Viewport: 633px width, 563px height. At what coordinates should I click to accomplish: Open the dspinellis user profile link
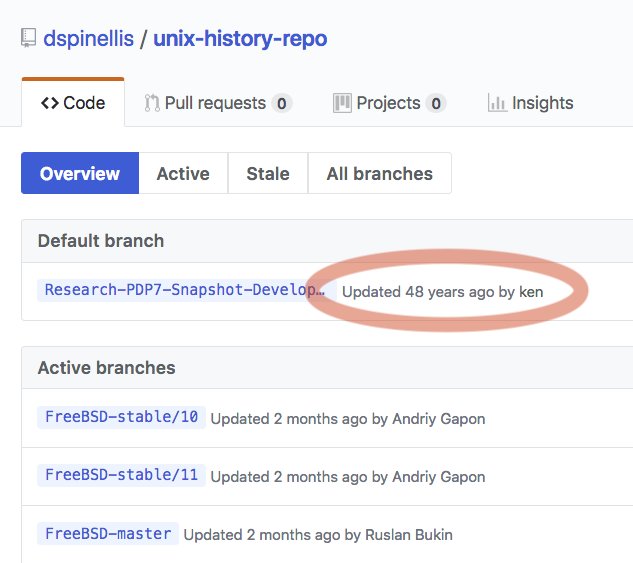pyautogui.click(x=88, y=39)
